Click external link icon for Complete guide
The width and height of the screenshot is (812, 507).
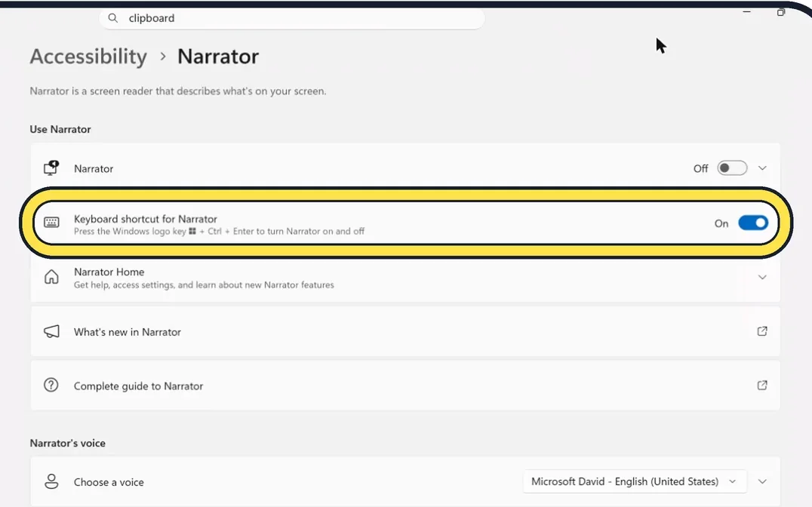click(762, 386)
